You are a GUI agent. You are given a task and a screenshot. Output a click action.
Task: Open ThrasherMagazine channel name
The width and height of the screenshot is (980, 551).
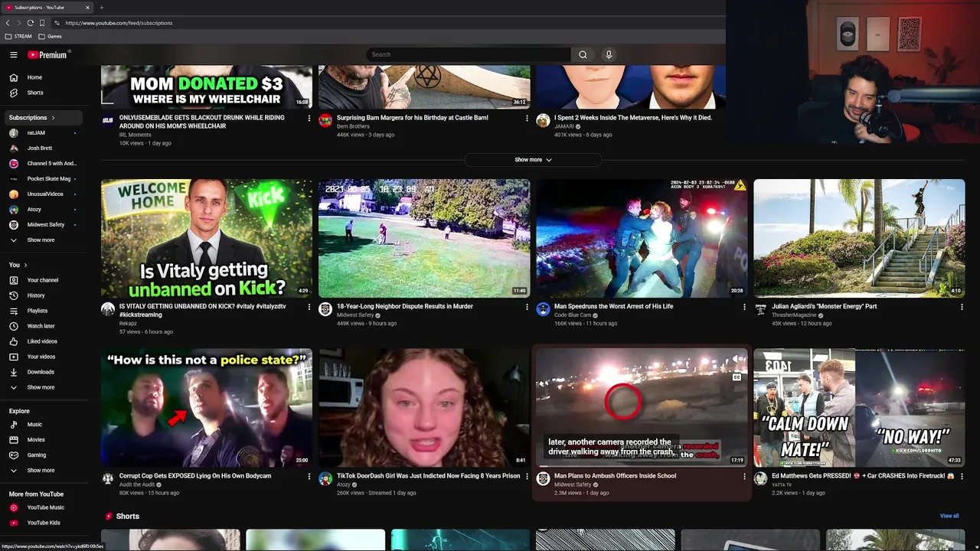(794, 315)
